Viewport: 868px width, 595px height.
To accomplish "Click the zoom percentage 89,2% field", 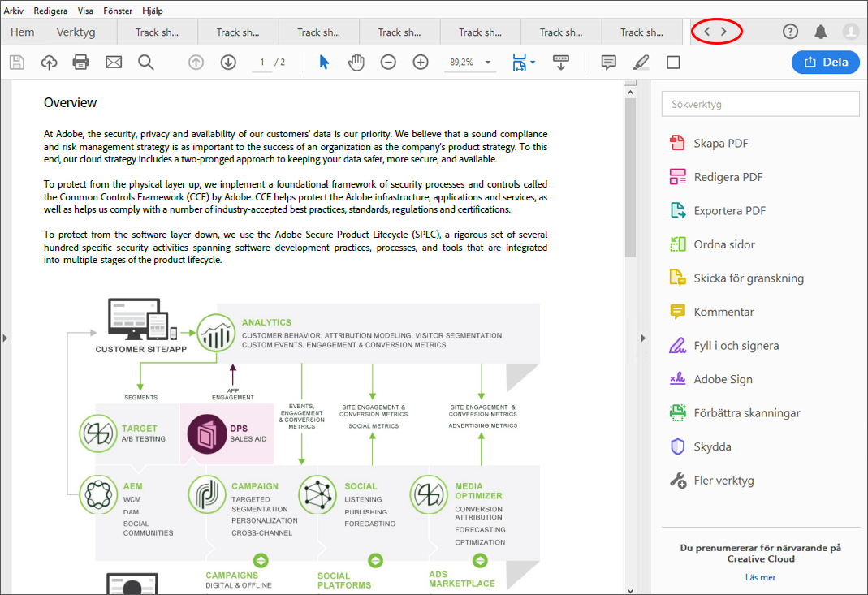I will click(462, 62).
